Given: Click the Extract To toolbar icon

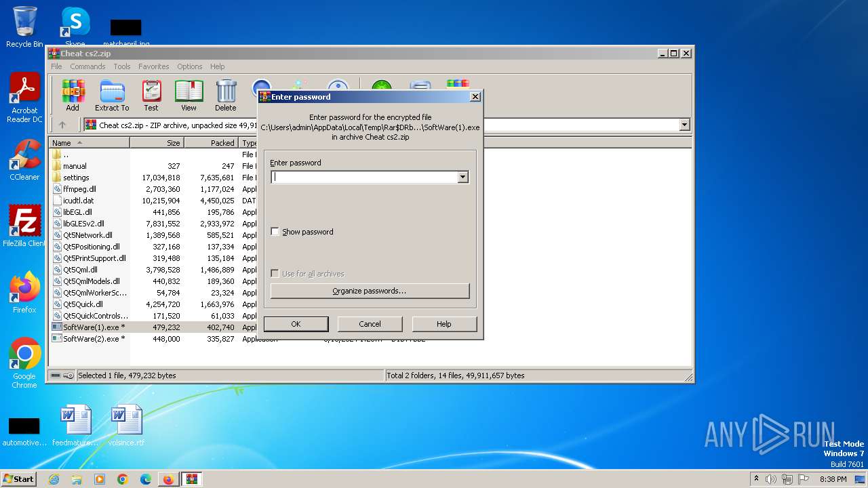Looking at the screenshot, I should [112, 96].
